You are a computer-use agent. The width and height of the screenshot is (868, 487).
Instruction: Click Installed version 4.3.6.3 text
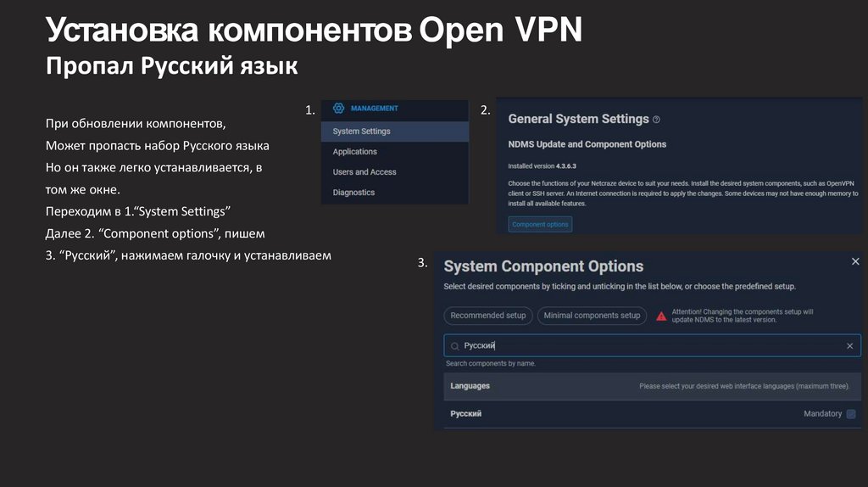click(542, 166)
